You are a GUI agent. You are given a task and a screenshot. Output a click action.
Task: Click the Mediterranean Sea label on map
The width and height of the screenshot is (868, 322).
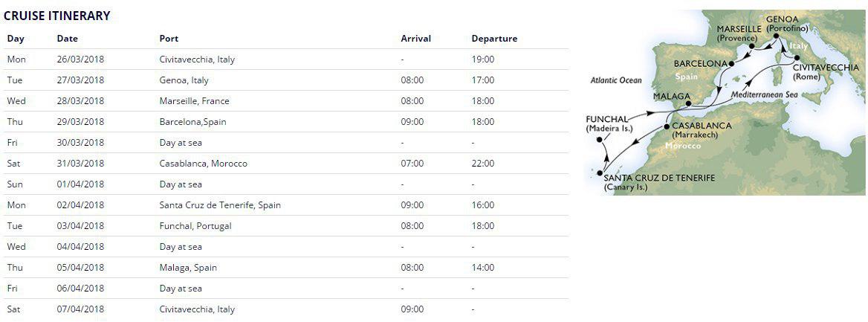click(x=763, y=96)
